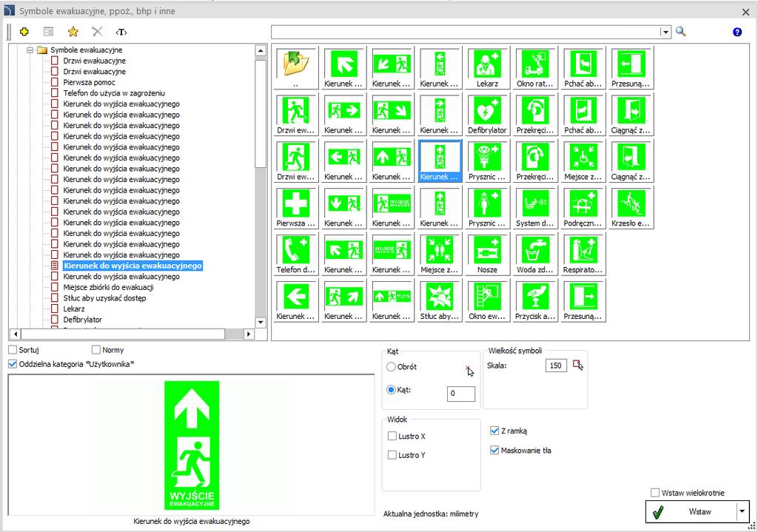Open help via the blue question mark icon
758x532 pixels.
[x=737, y=32]
